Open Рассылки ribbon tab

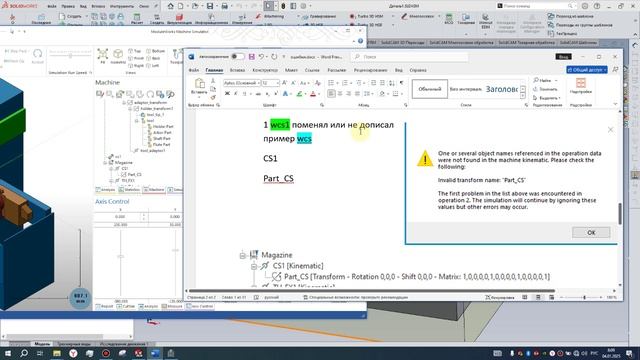[337, 70]
